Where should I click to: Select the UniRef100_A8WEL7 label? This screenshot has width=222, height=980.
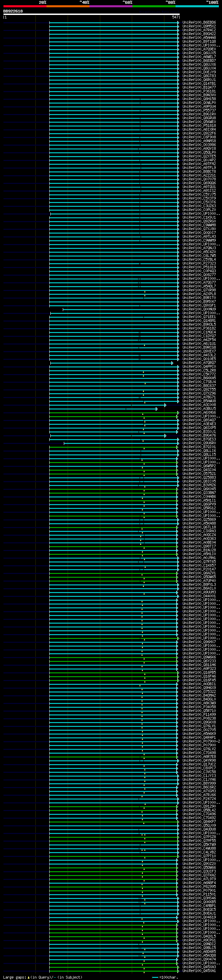tap(199, 57)
